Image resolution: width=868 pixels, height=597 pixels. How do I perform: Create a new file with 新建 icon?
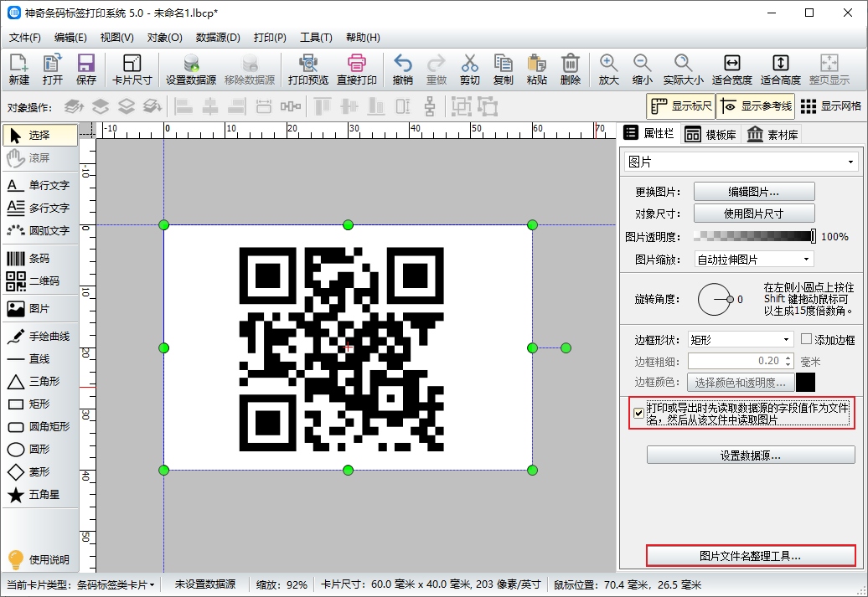click(x=18, y=69)
